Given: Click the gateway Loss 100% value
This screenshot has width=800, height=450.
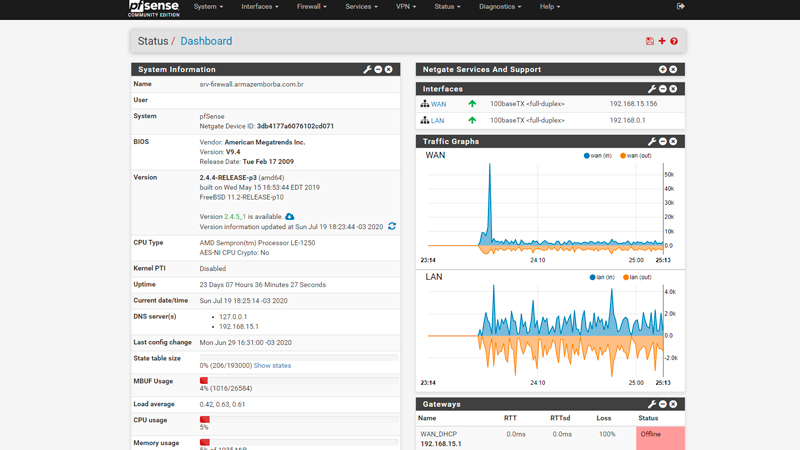Looking at the screenshot, I should coord(607,434).
